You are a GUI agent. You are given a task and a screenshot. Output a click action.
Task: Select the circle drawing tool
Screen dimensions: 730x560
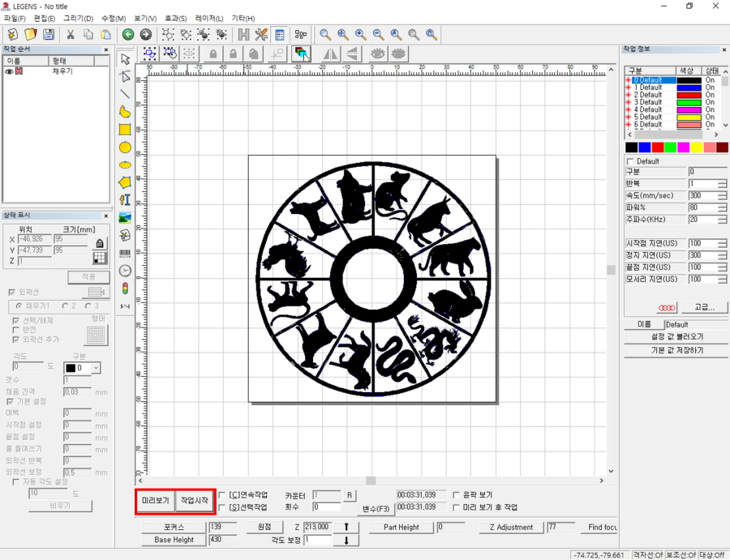coord(125,147)
